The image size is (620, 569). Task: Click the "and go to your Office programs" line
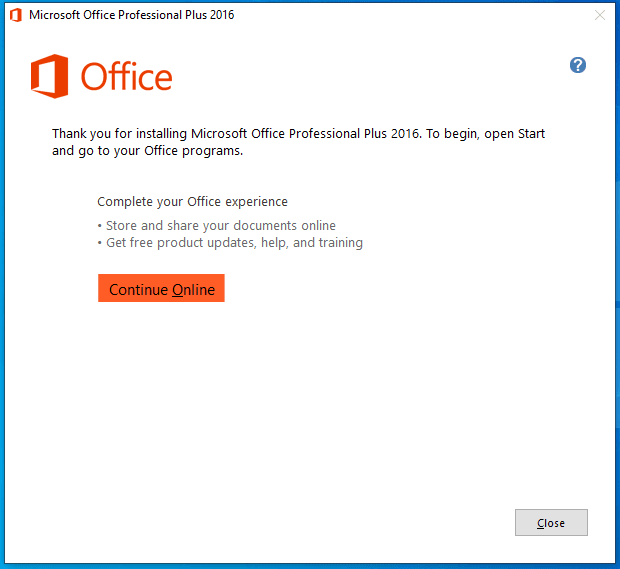147,152
